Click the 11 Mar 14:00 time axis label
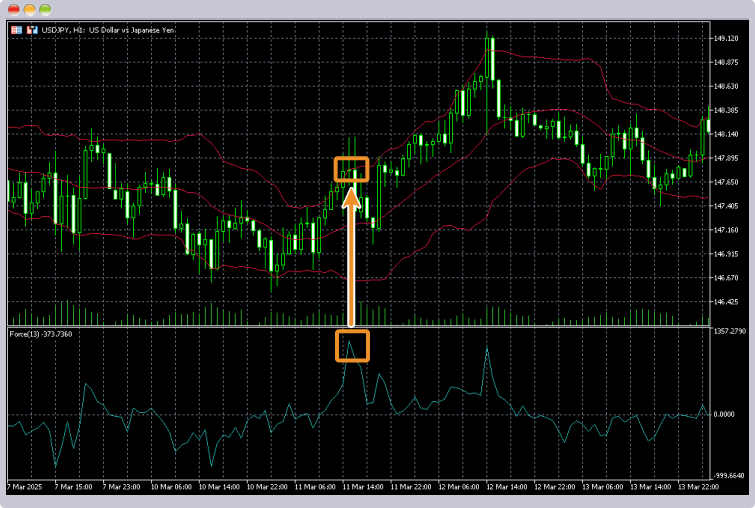755x508 pixels. click(x=360, y=487)
